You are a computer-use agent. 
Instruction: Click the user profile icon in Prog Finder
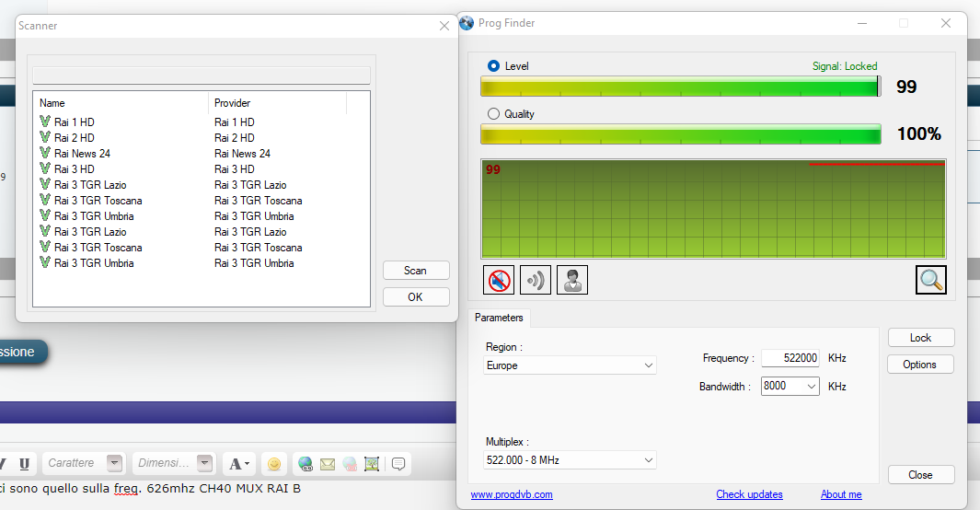tap(572, 280)
